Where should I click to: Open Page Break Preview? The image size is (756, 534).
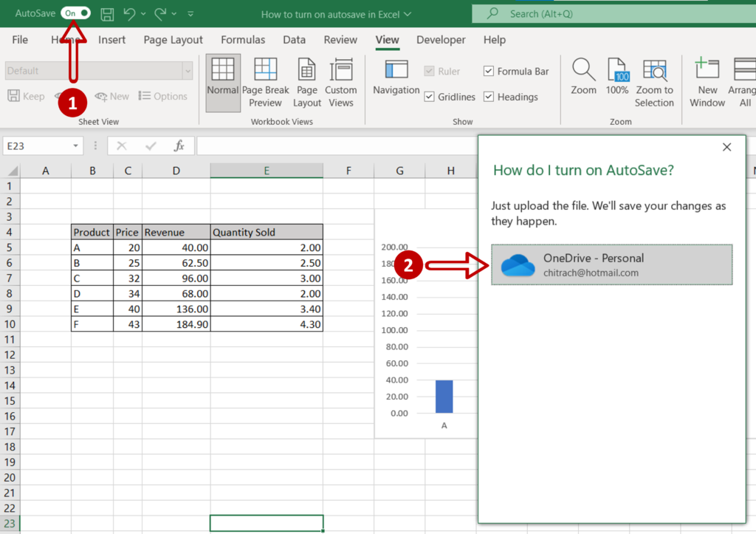(x=265, y=81)
